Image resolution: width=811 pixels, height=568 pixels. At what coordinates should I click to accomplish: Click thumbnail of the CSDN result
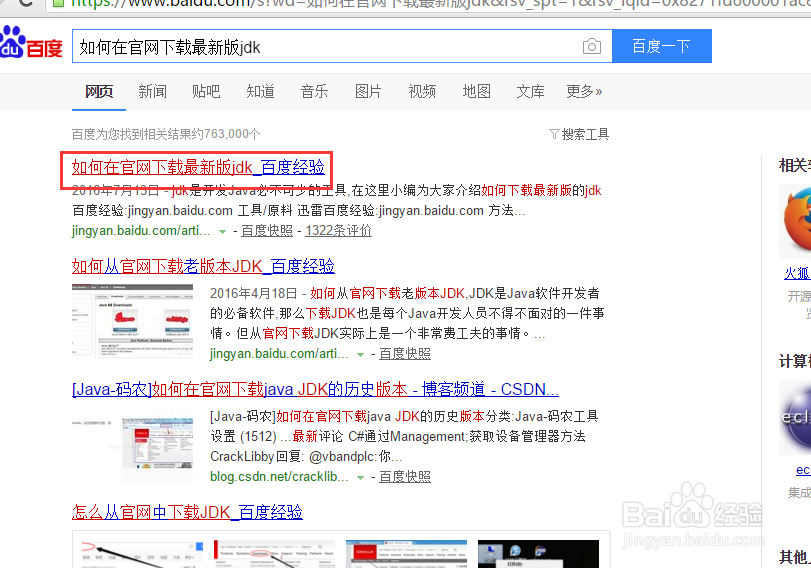(x=132, y=444)
